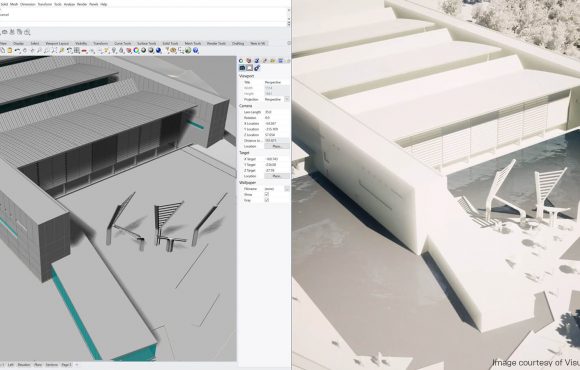Click the wallpaper Filename browse button

287,189
